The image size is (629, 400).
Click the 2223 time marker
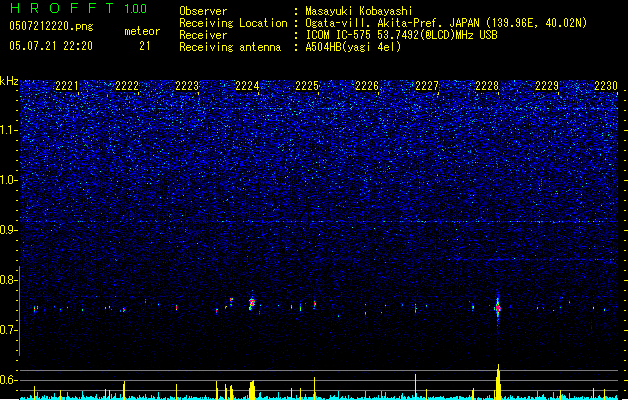187,86
